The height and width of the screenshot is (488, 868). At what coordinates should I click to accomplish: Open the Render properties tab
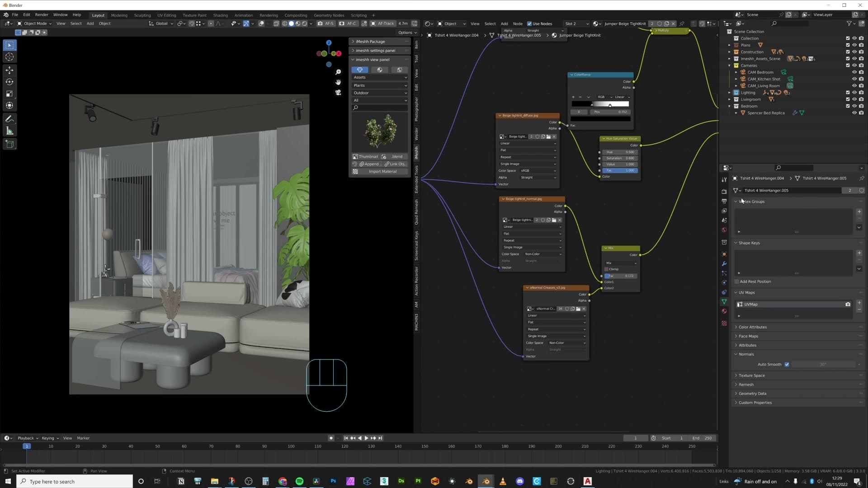(x=724, y=192)
